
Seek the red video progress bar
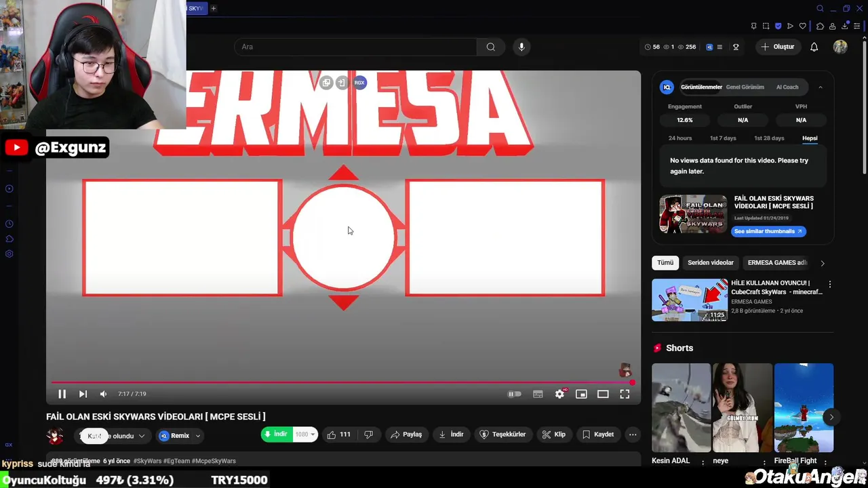tap(342, 382)
